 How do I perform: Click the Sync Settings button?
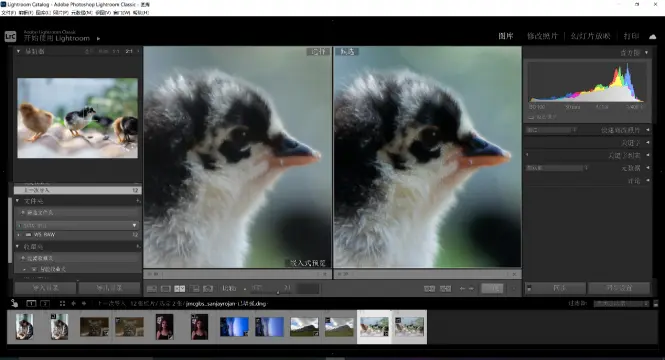click(619, 288)
